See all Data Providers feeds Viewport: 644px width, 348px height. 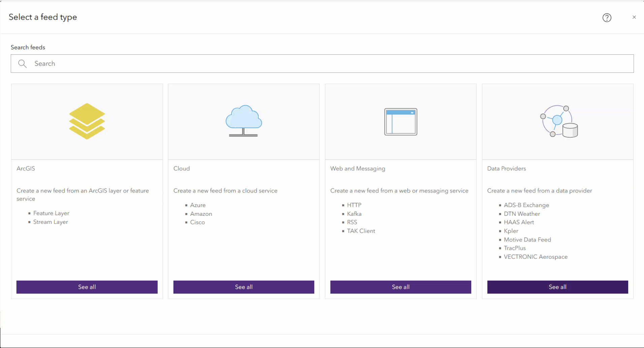tap(557, 287)
